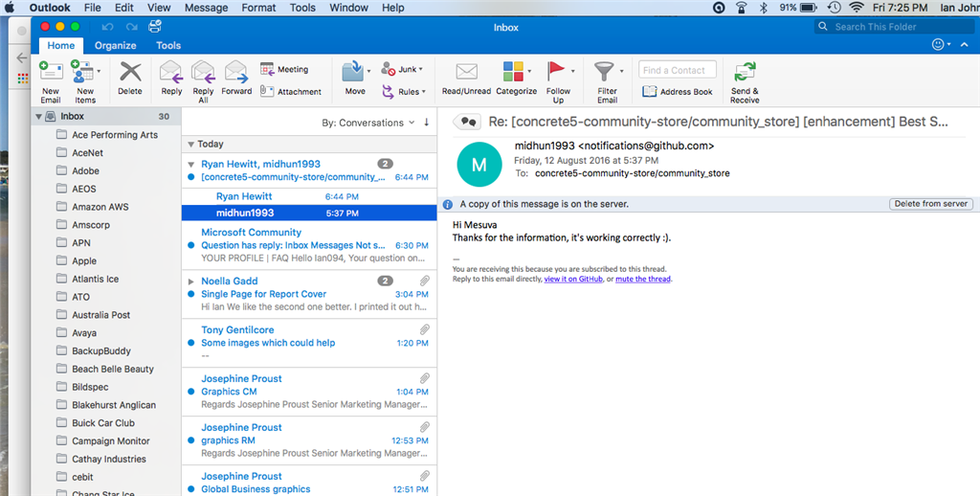The image size is (980, 496).
Task: Open the Follow Up dropdown arrow
Action: 572,71
